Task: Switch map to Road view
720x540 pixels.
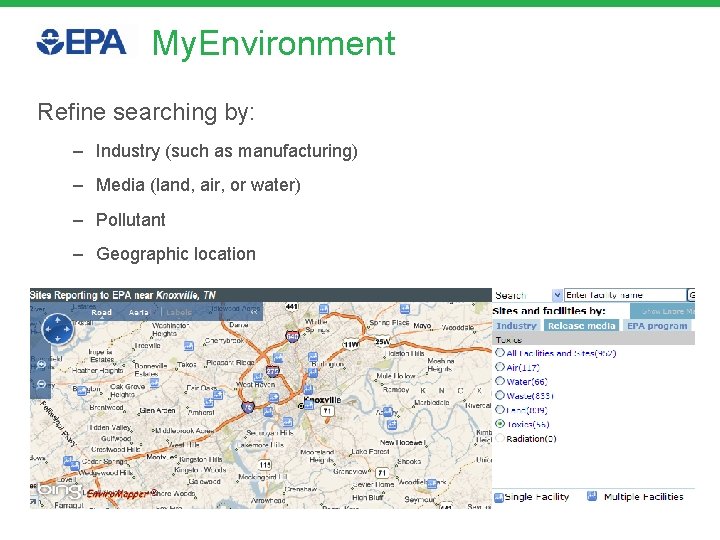Action: (101, 312)
